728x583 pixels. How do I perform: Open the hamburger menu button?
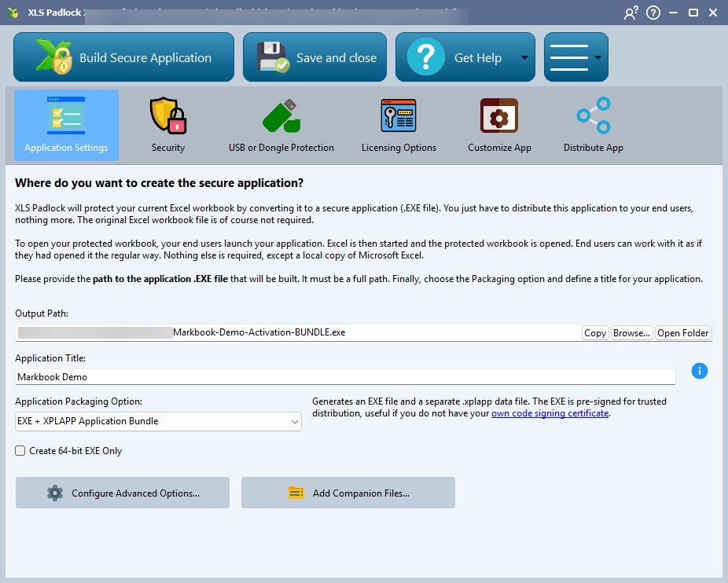coord(575,57)
